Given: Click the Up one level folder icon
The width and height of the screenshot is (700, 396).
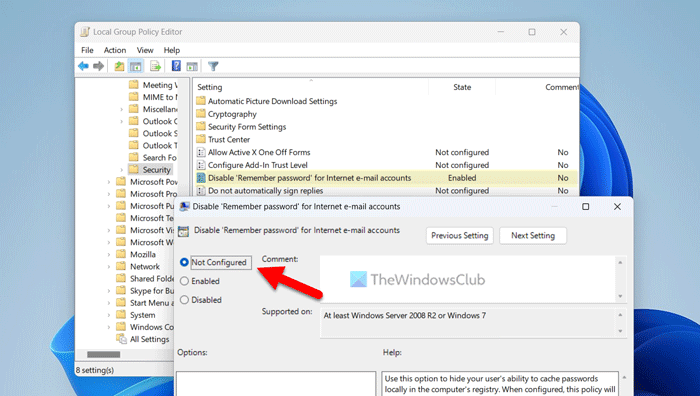Looking at the screenshot, I should (119, 67).
